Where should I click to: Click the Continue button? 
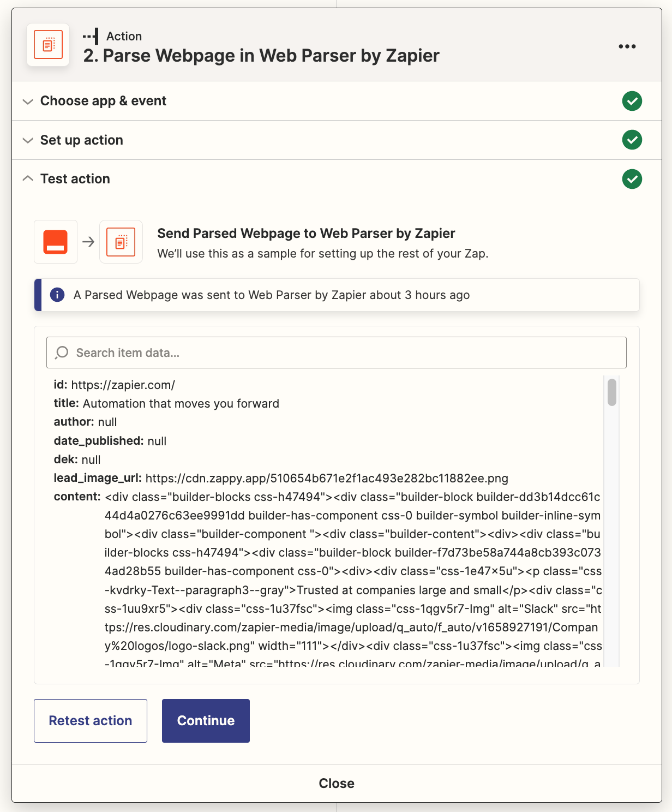click(x=206, y=720)
